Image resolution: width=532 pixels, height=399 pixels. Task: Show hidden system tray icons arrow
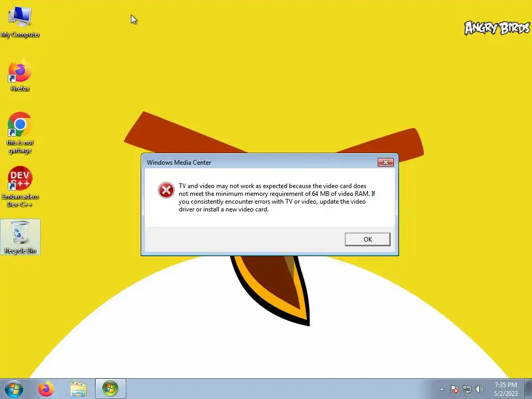point(442,389)
